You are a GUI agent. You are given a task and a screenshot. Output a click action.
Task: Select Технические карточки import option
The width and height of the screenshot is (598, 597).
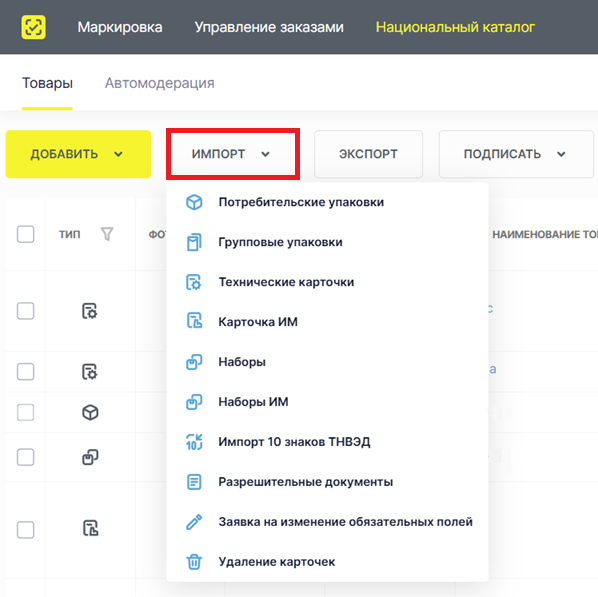327,282
